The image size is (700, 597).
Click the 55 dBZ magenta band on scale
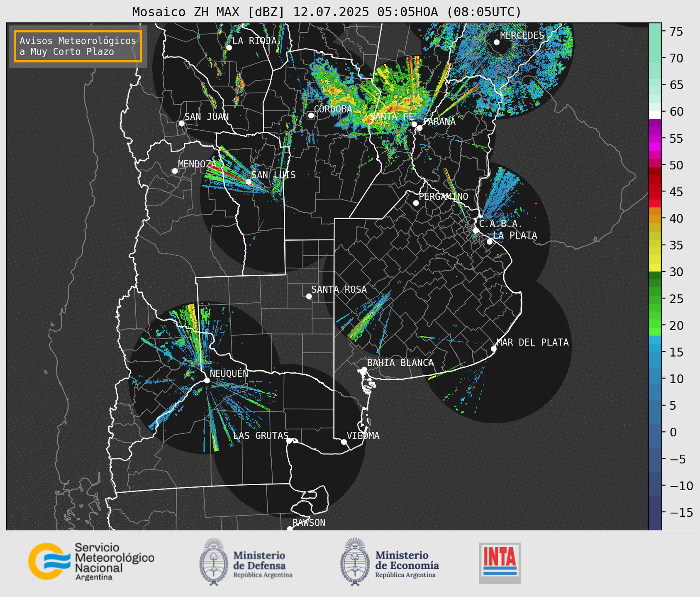pos(655,138)
